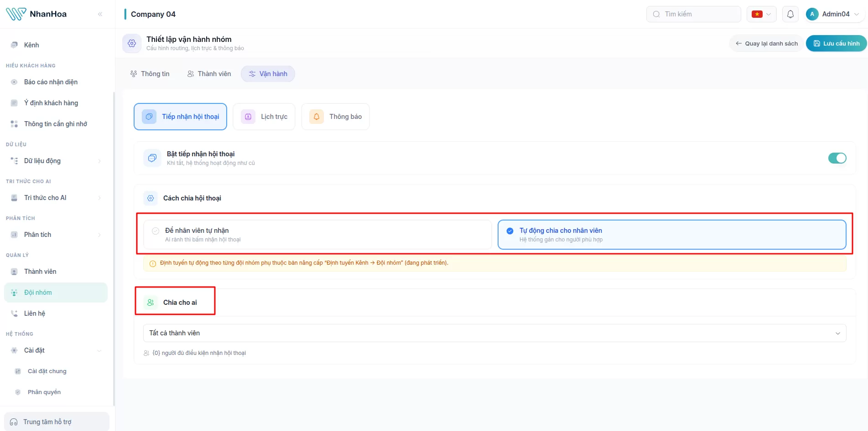
Task: Expand Dữ liệu động chevron
Action: pos(99,161)
